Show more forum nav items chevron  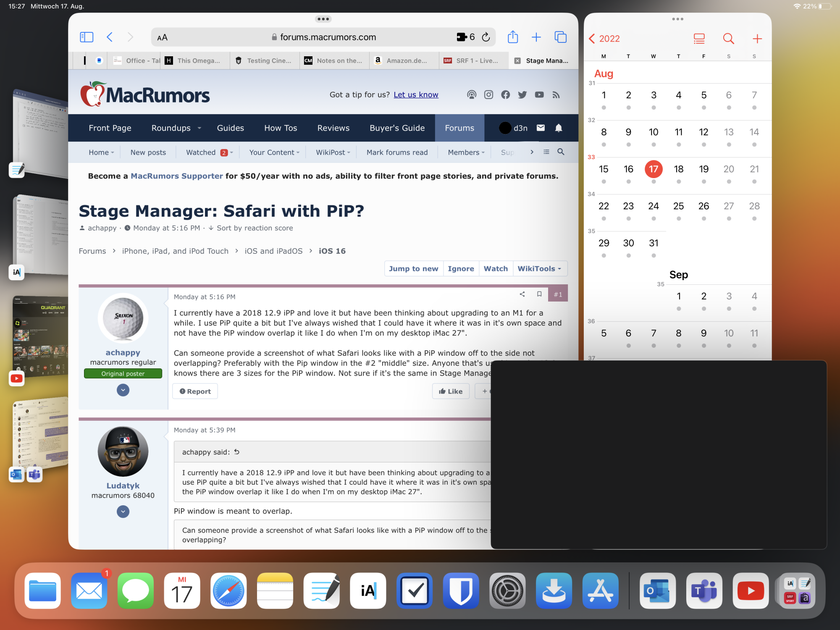(532, 152)
